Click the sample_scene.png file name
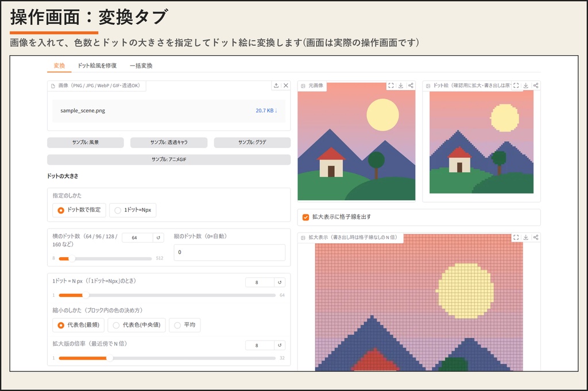 coord(83,111)
